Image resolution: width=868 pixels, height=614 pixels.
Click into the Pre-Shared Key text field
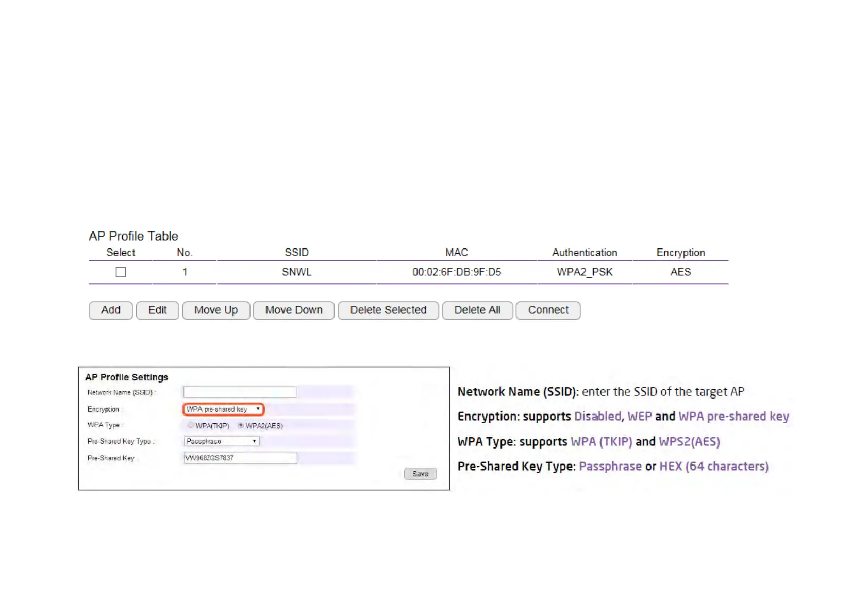tap(240, 458)
